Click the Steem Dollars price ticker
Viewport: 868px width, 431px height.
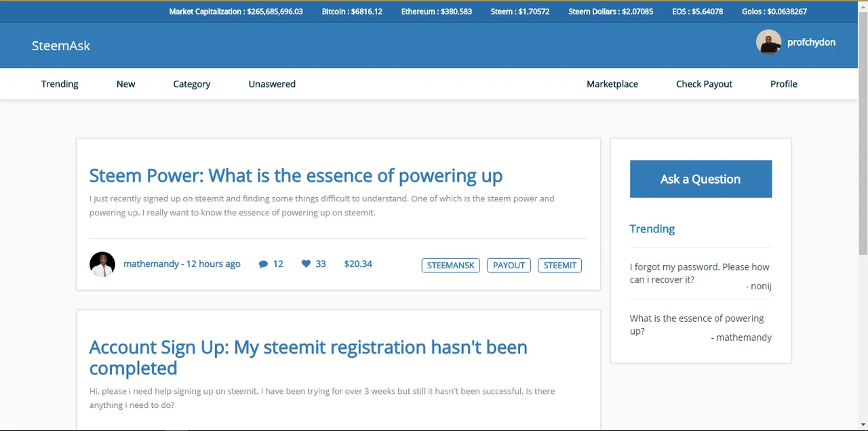(x=611, y=12)
